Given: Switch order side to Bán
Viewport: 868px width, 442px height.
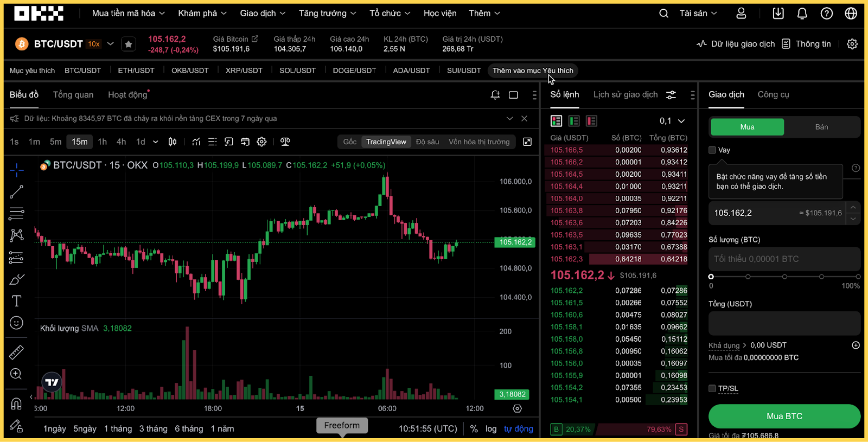Looking at the screenshot, I should (x=821, y=127).
